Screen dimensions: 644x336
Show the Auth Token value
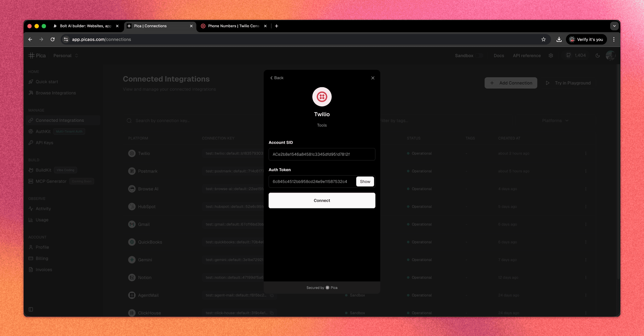tap(365, 182)
